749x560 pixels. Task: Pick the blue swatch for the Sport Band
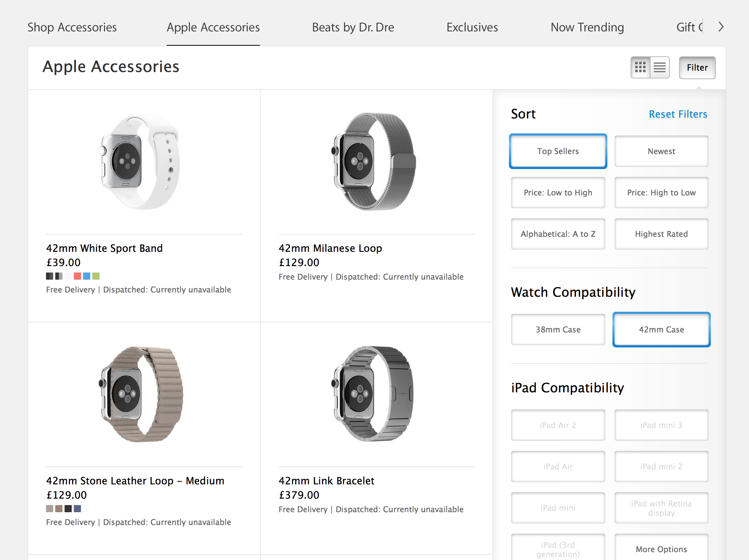87,276
